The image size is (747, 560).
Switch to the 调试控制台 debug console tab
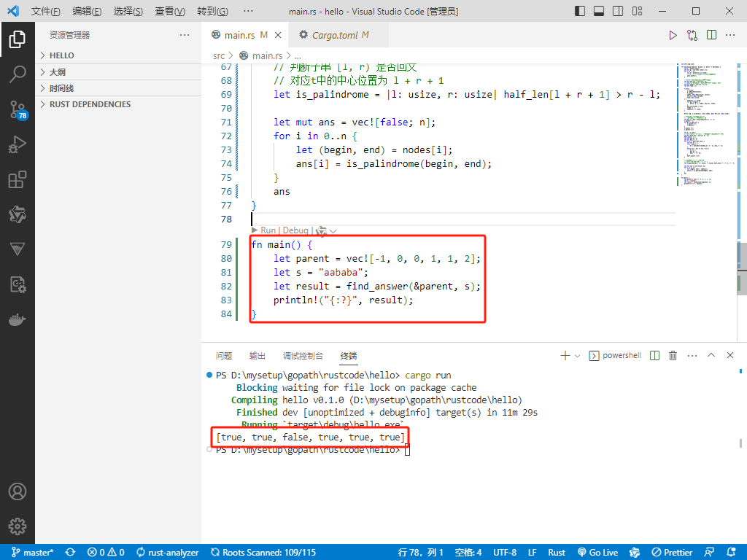pyautogui.click(x=303, y=356)
